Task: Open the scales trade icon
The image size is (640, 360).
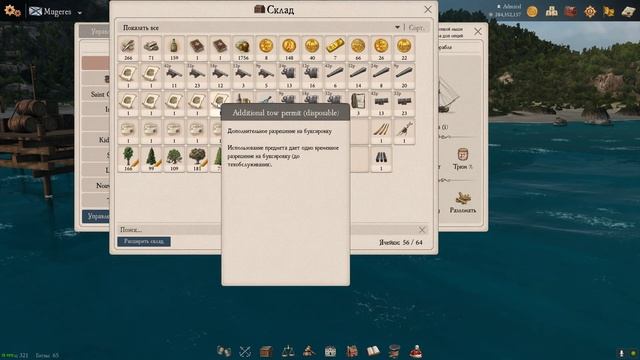Action: (x=288, y=351)
